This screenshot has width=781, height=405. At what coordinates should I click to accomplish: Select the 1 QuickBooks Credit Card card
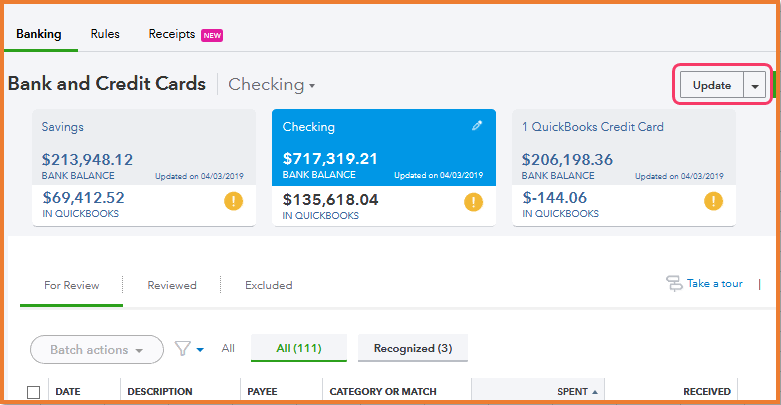[x=624, y=168]
